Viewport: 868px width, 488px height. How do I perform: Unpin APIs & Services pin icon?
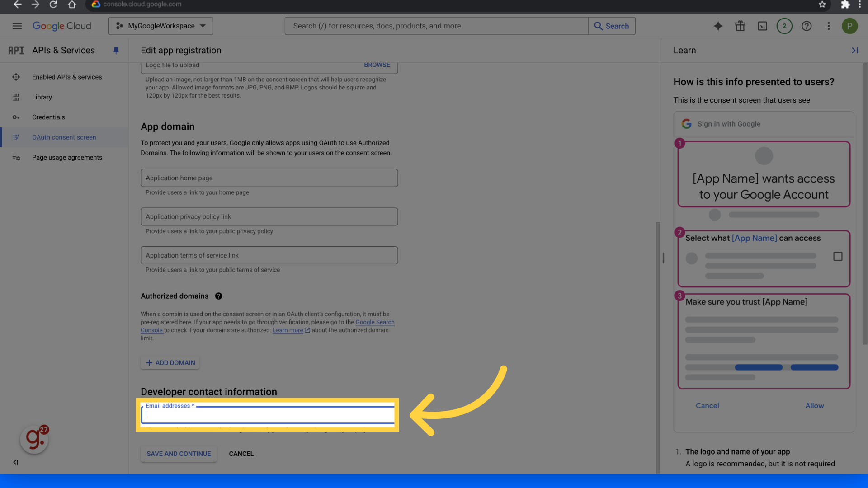(x=116, y=51)
